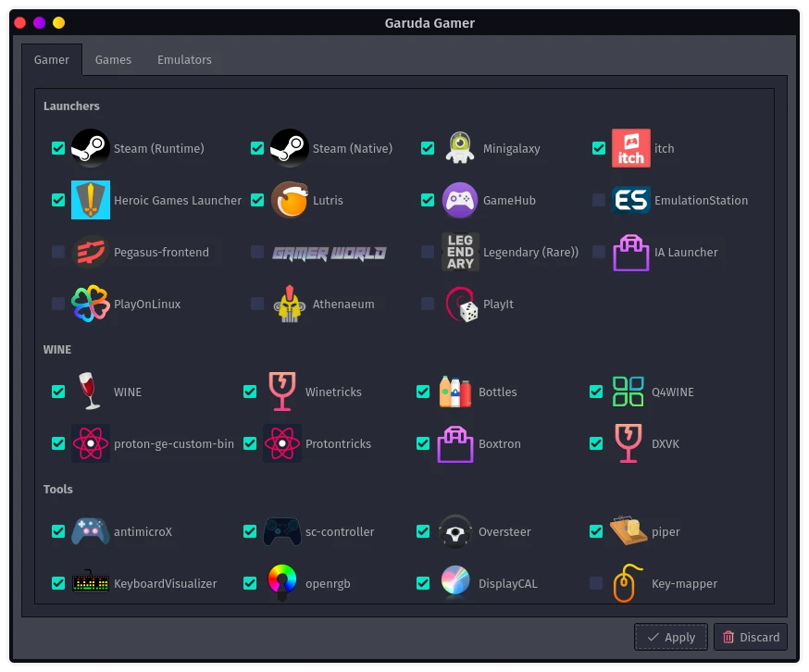
Task: Click the Lutris icon
Action: pos(290,200)
